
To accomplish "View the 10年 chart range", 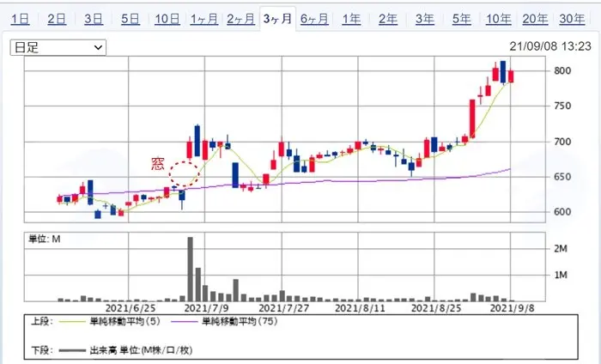I will (x=498, y=19).
